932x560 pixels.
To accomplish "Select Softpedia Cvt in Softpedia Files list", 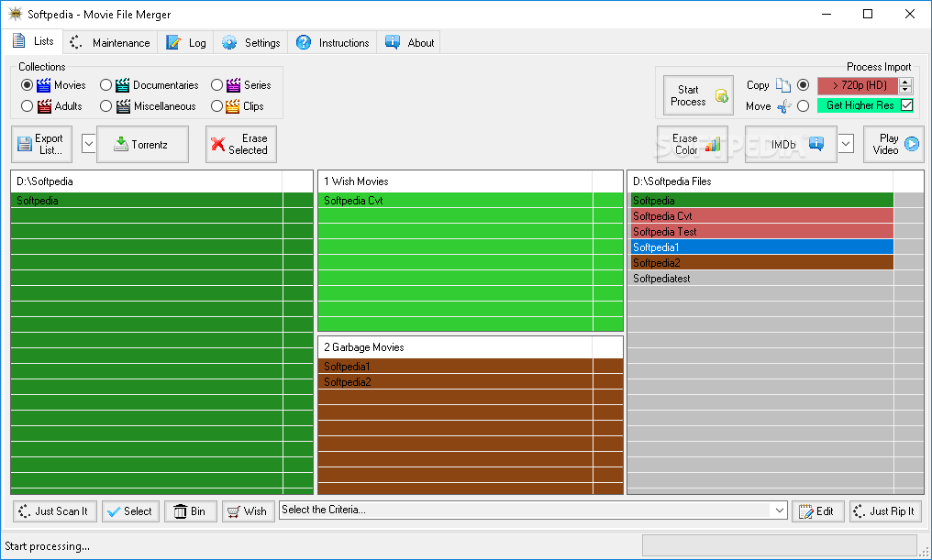I will click(x=762, y=215).
